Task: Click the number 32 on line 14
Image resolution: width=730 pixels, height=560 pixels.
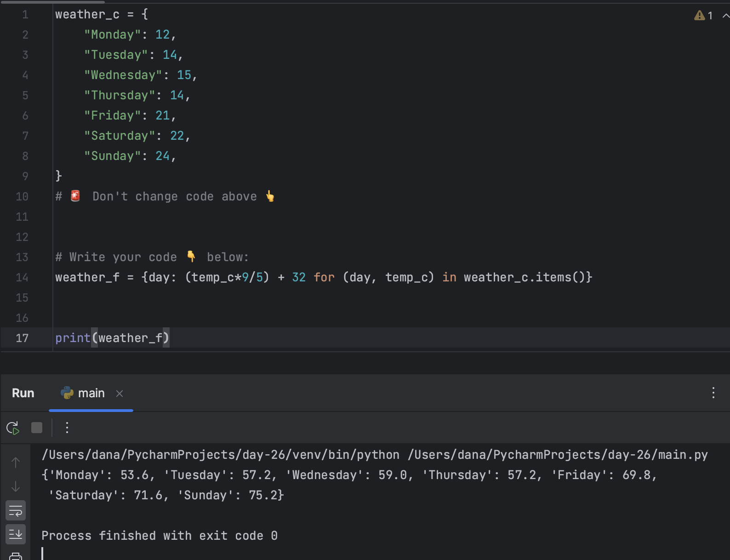Action: (299, 278)
